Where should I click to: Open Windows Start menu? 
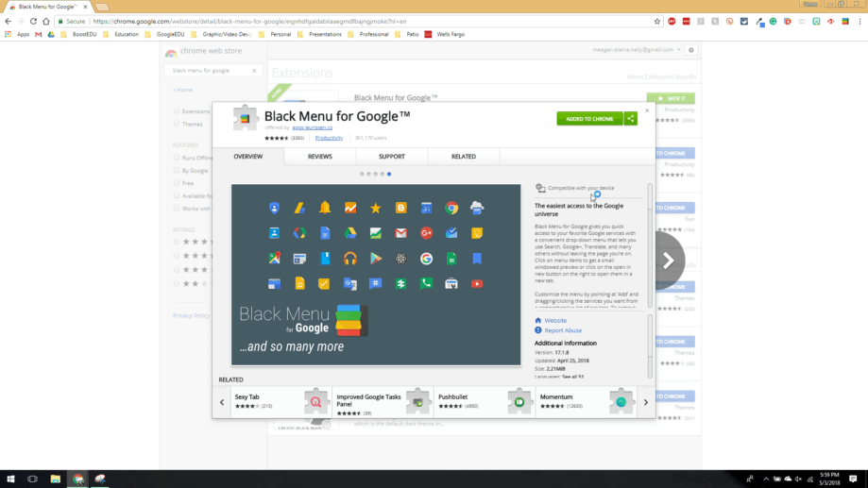click(10, 479)
